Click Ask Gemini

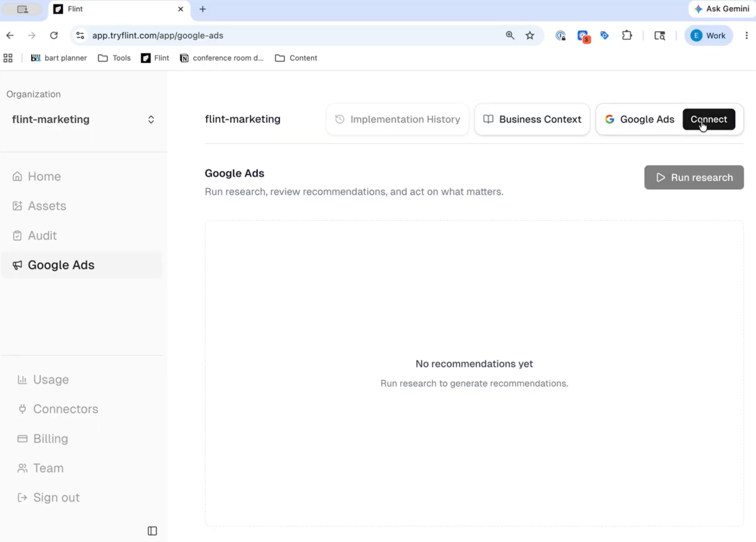pyautogui.click(x=721, y=9)
